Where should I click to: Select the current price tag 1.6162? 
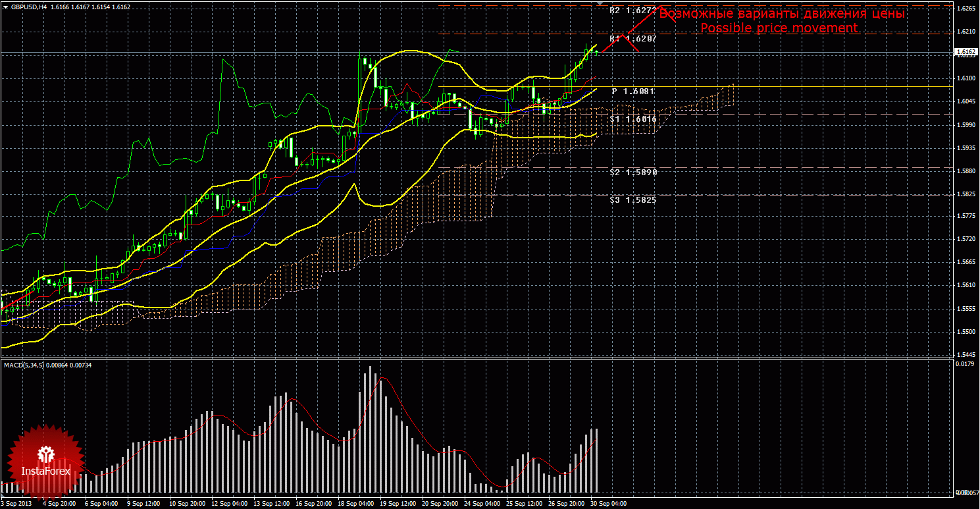(x=966, y=52)
